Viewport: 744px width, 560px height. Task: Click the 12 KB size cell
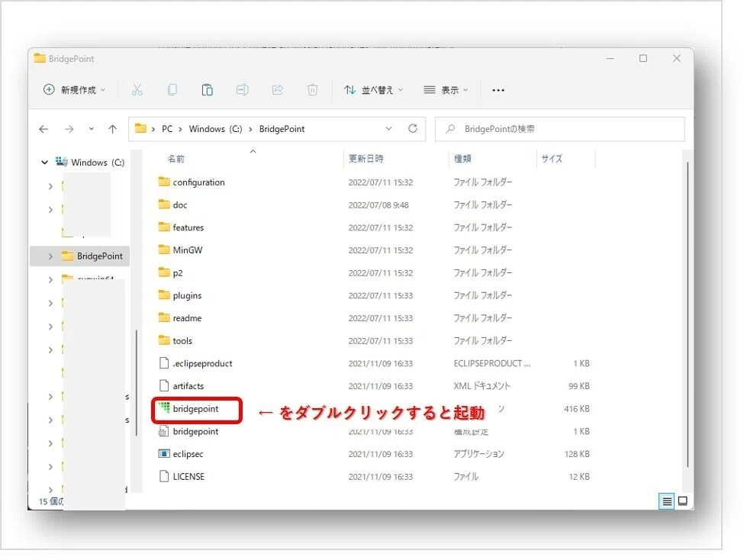pos(579,477)
